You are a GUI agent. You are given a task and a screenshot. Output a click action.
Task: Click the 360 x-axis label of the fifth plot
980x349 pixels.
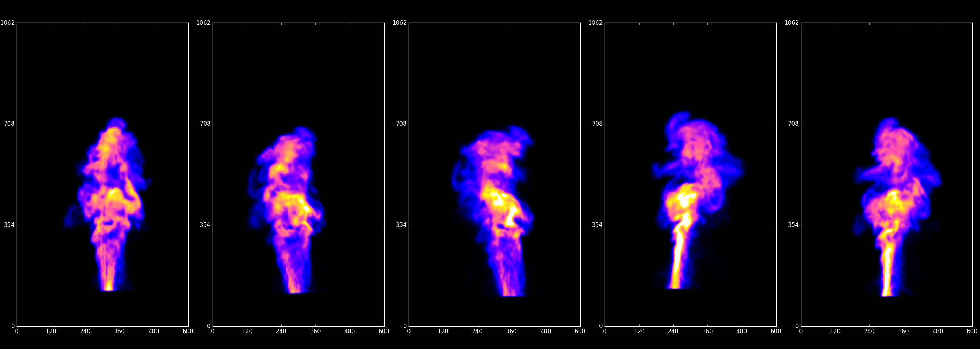(904, 332)
